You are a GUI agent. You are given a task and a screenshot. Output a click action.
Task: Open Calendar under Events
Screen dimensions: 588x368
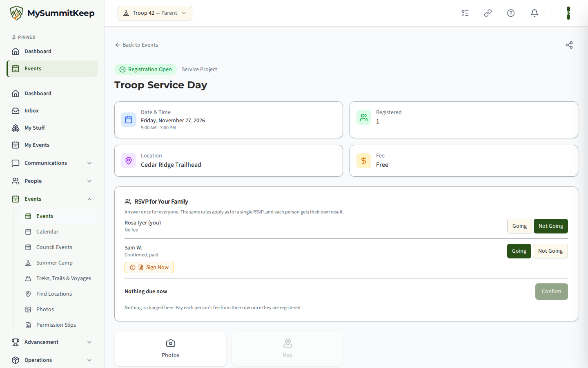[x=59, y=232]
